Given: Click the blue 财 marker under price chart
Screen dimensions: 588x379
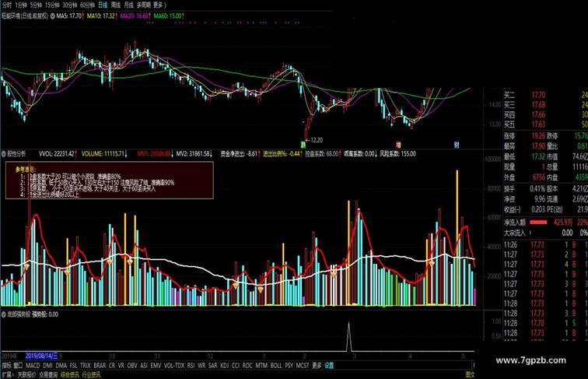Looking at the screenshot, I should pos(457,145).
